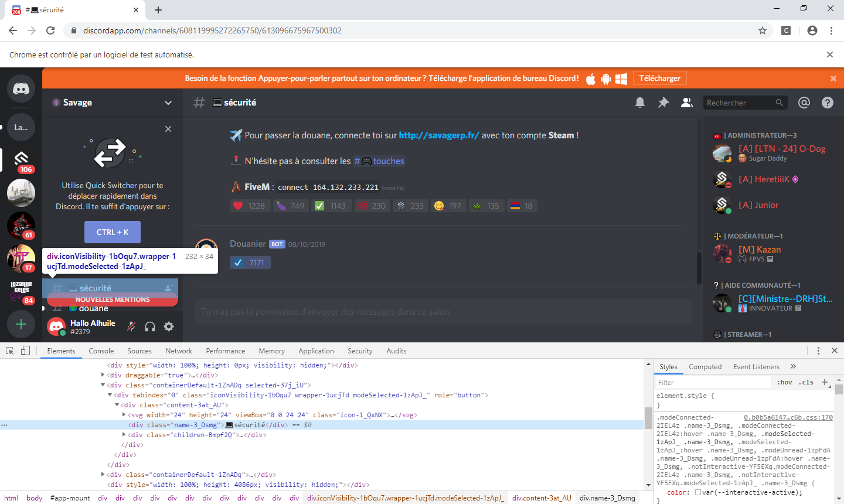
Task: Toggle the yum face reaction 197
Action: tap(448, 206)
